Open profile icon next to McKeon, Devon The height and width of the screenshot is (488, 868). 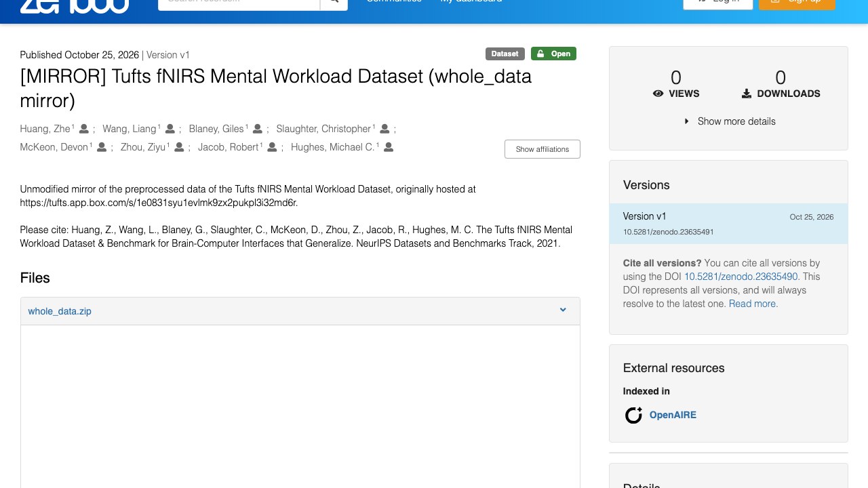point(102,147)
